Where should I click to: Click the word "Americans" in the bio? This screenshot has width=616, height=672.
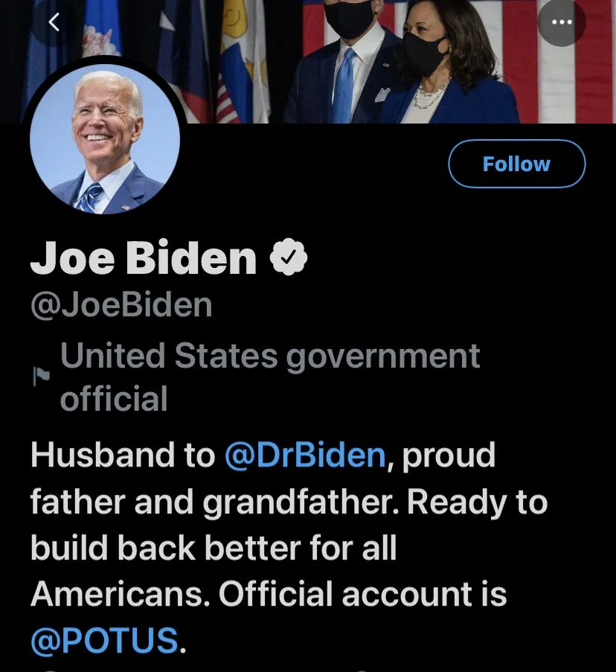coord(119,595)
